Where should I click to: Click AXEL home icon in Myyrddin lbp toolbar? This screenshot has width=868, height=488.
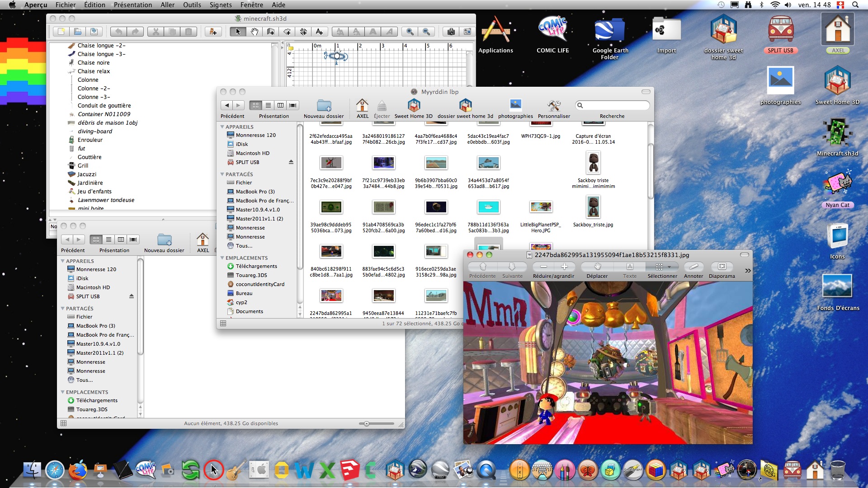[362, 106]
